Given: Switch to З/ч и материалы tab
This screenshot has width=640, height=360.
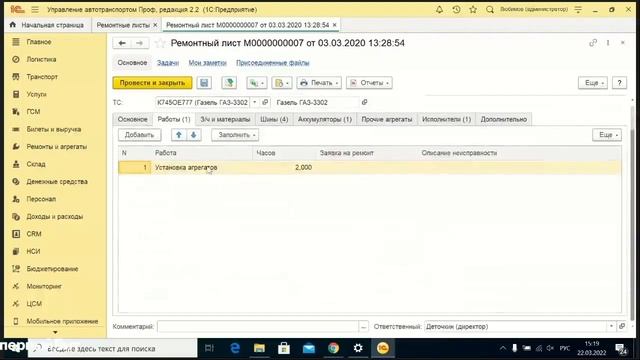Looking at the screenshot, I should tap(225, 119).
